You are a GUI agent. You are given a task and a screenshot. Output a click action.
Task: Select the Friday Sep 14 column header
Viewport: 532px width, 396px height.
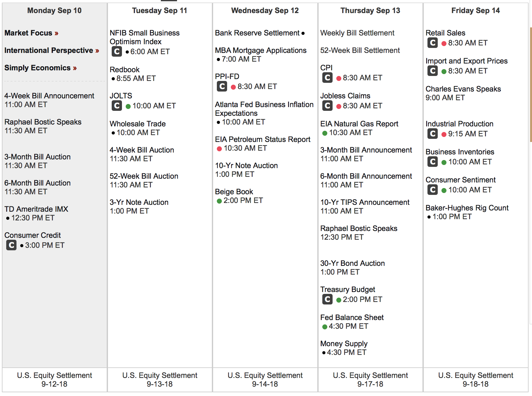tap(475, 11)
